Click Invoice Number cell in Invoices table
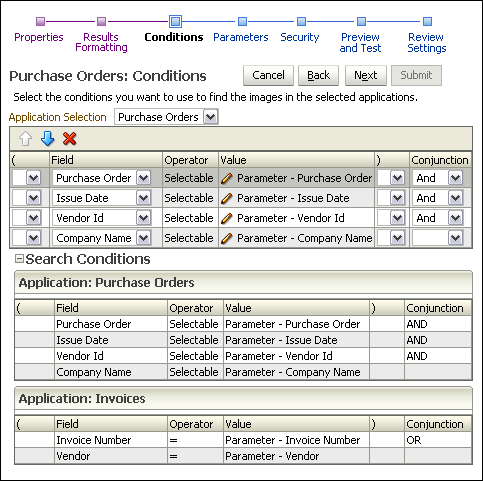The height and width of the screenshot is (481, 483). pyautogui.click(x=111, y=440)
